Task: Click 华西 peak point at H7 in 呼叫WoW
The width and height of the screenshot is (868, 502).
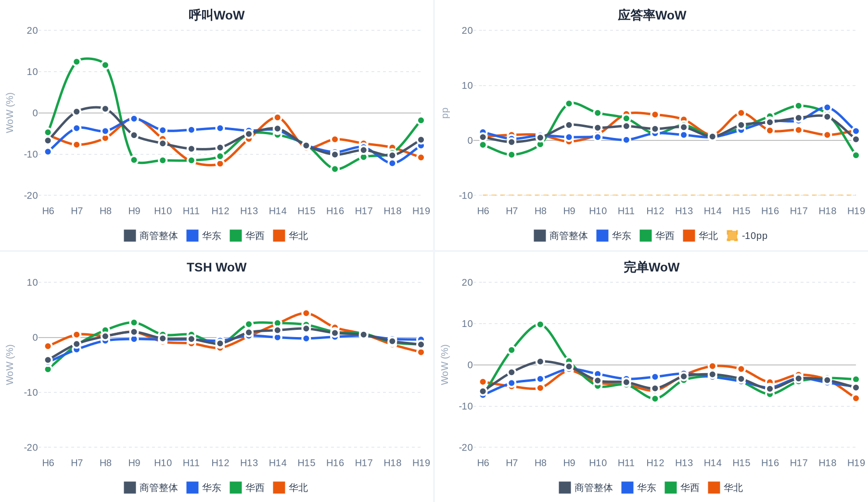Action: pyautogui.click(x=77, y=62)
